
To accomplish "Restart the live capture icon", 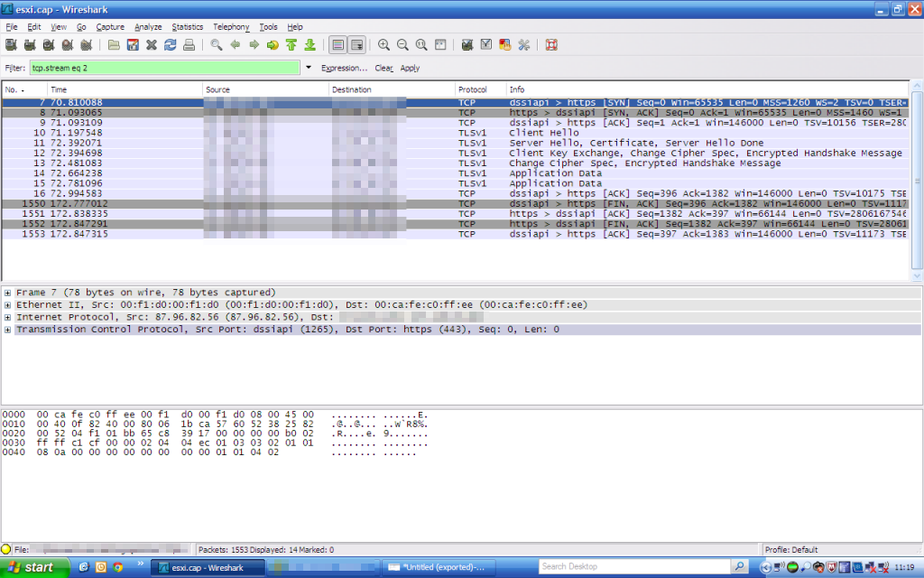I will coord(86,45).
